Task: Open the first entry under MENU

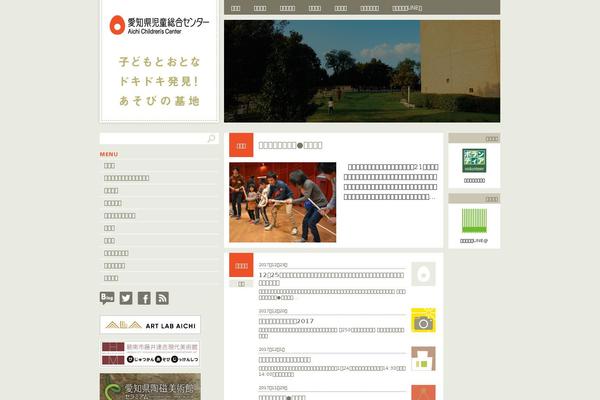Action: (x=109, y=165)
